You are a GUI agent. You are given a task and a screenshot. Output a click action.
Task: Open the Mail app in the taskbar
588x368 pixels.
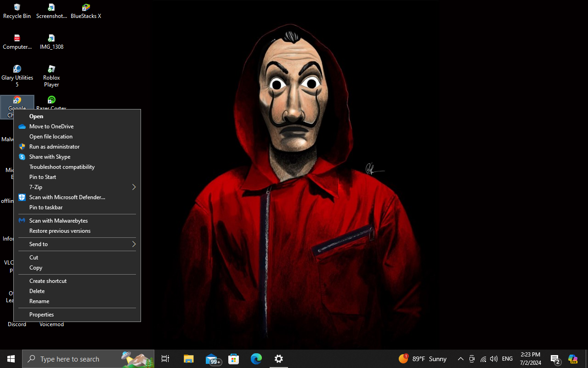click(x=212, y=359)
